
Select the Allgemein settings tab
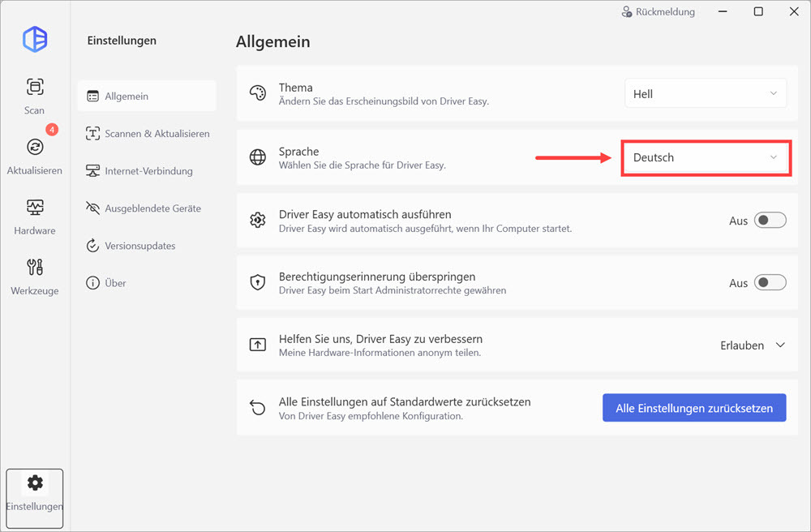(x=147, y=97)
